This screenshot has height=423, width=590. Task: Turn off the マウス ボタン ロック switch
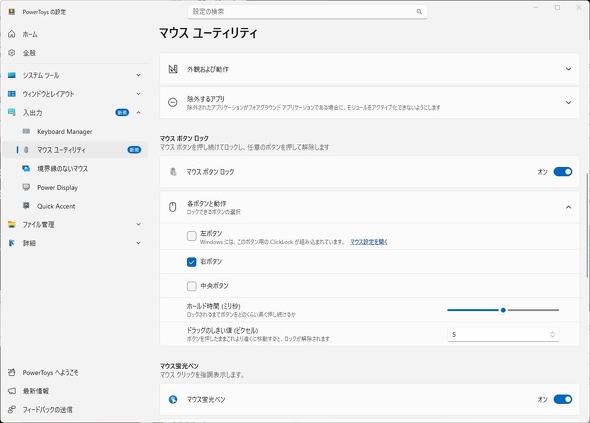[563, 172]
